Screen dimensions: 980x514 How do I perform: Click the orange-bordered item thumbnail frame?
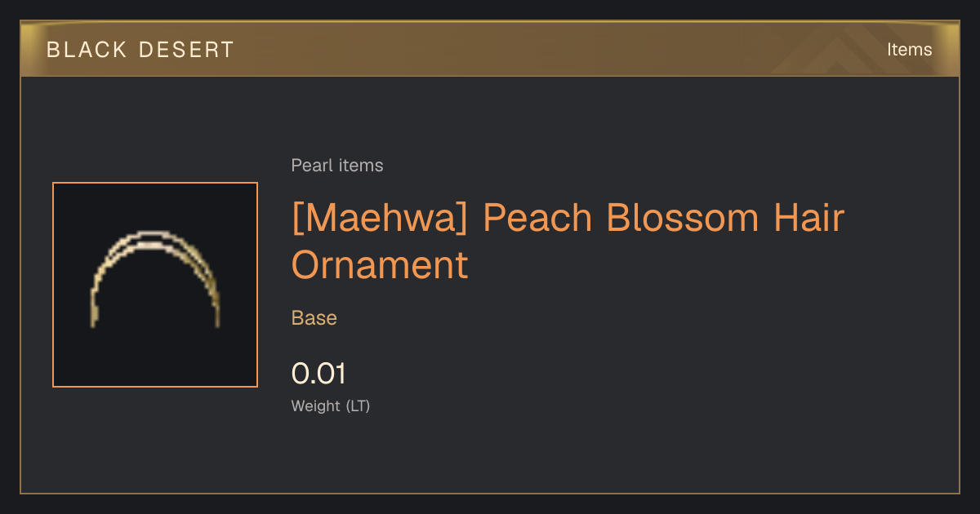coord(155,285)
